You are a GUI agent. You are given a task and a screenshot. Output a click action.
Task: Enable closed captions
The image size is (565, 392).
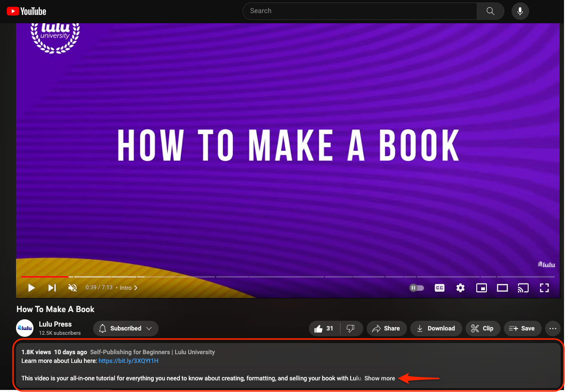click(x=439, y=287)
